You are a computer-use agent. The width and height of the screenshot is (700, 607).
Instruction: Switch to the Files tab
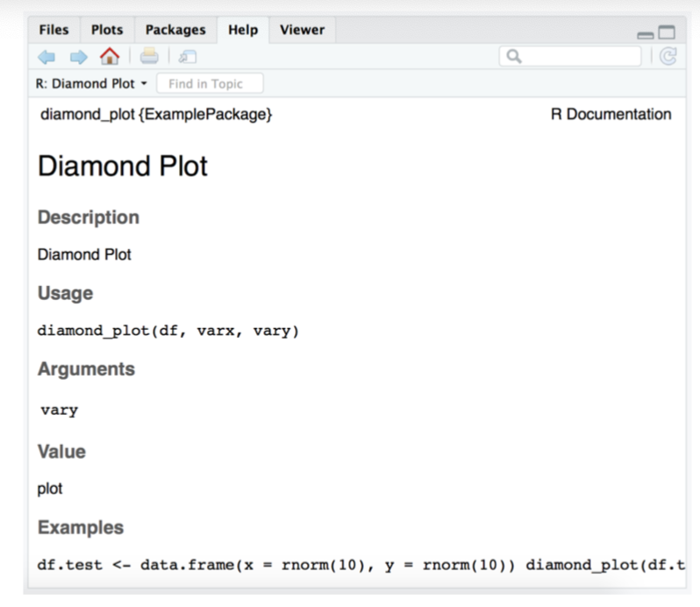pos(54,30)
